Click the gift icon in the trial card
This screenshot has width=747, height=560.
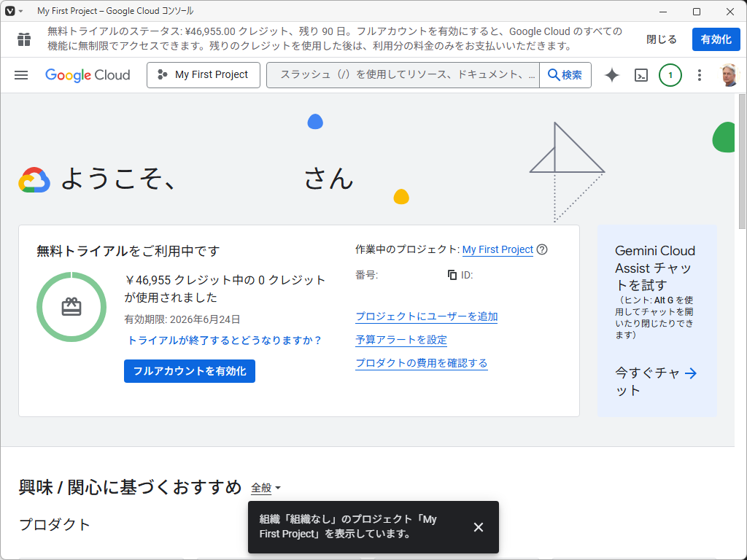[x=71, y=307]
